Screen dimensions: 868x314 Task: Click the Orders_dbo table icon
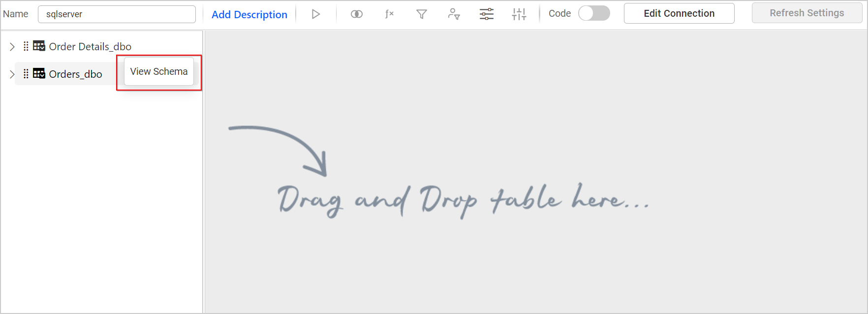[x=39, y=73]
